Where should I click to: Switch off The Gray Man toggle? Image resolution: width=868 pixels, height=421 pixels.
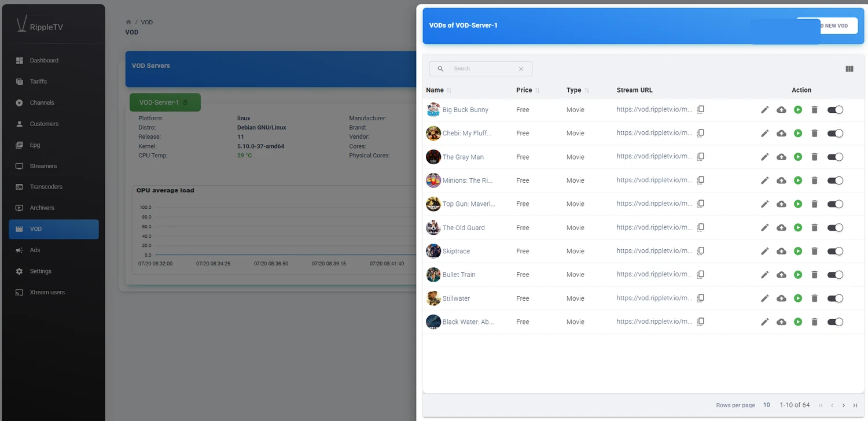[x=835, y=157]
